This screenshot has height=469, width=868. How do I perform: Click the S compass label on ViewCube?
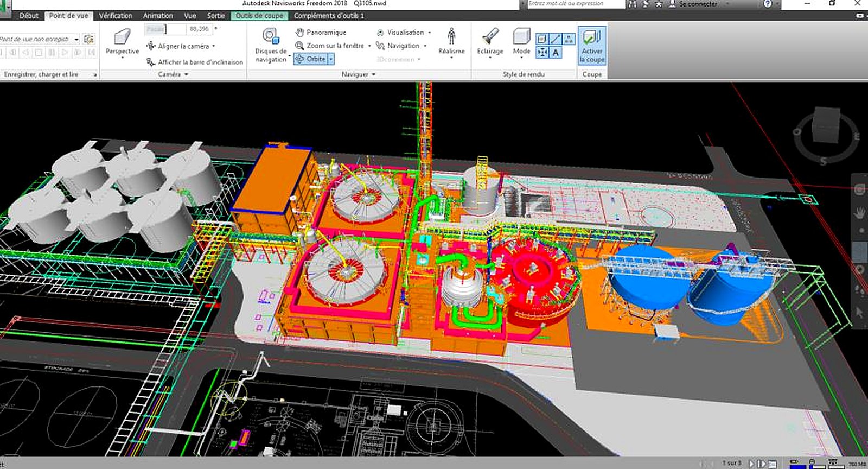823,161
